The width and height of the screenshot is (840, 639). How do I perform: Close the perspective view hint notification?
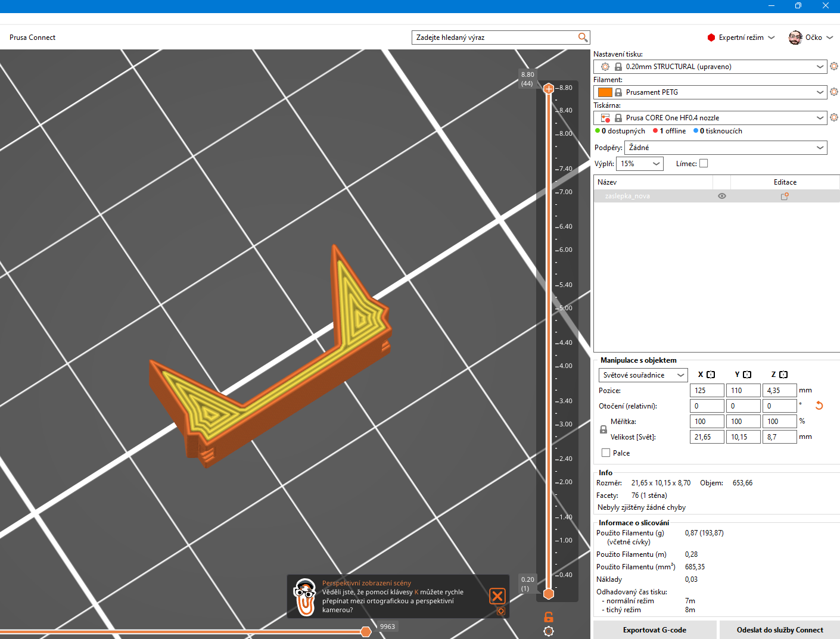(x=497, y=596)
